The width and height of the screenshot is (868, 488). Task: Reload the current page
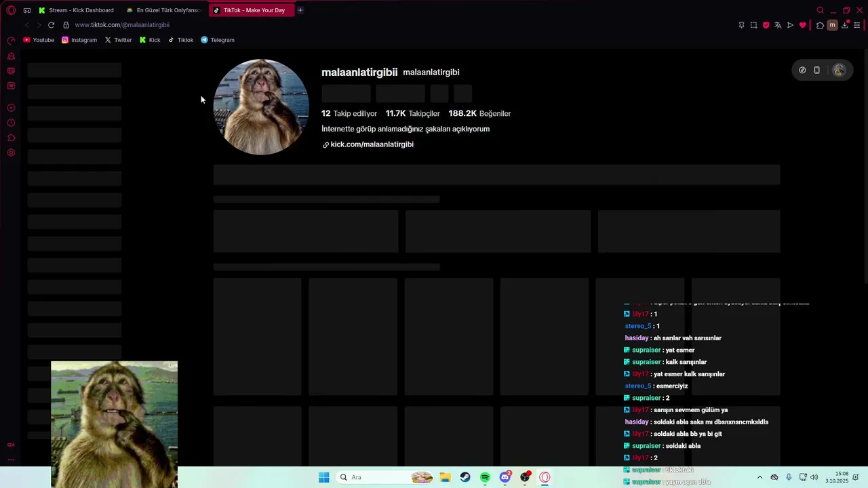point(51,25)
